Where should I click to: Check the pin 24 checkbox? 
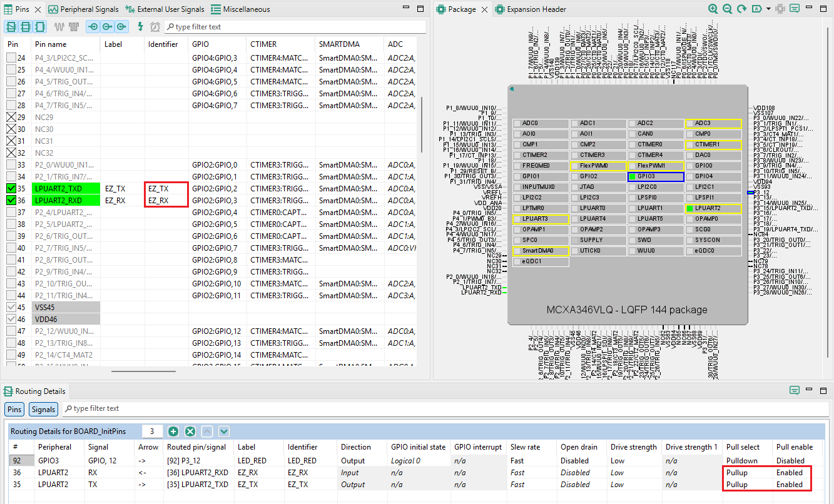tap(11, 58)
